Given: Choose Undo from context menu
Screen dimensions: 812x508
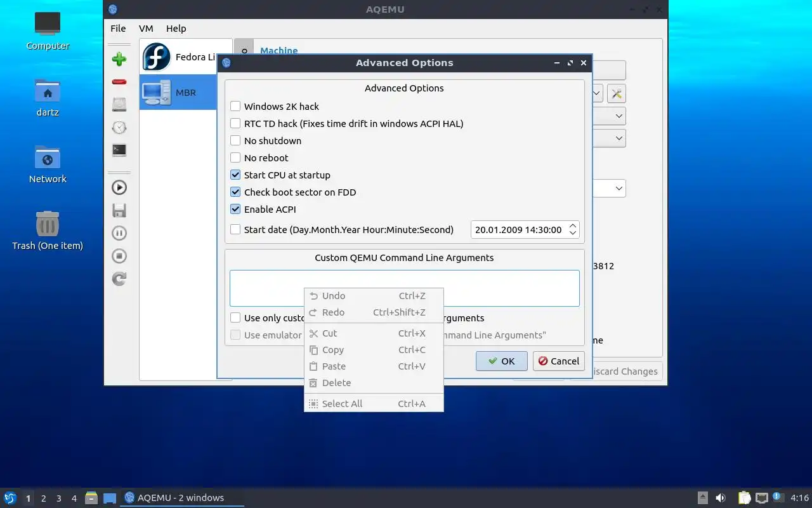Looking at the screenshot, I should [x=374, y=296].
